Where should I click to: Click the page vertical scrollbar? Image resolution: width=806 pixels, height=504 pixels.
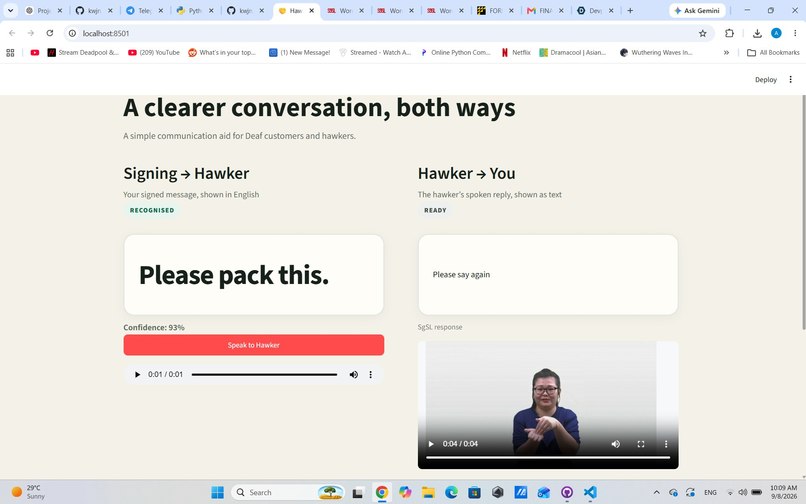(803, 212)
